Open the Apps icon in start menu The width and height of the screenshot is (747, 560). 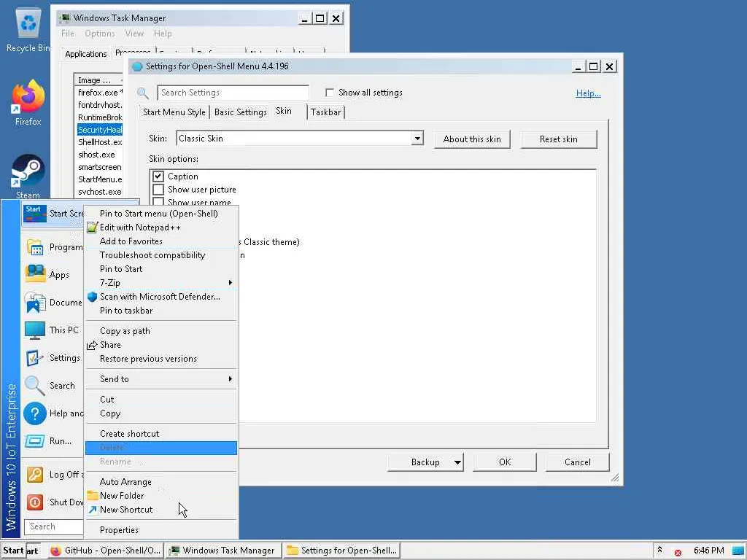[x=35, y=275]
